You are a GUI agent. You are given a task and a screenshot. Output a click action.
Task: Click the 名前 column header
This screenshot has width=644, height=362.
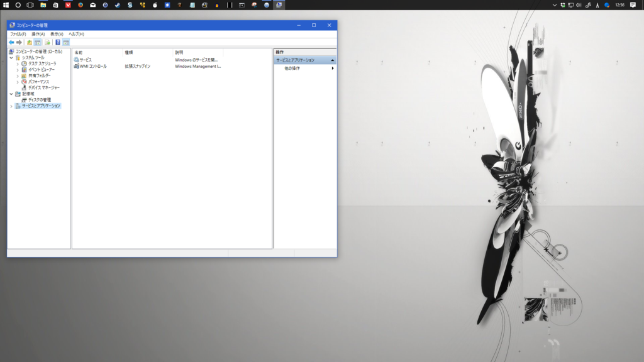click(97, 53)
